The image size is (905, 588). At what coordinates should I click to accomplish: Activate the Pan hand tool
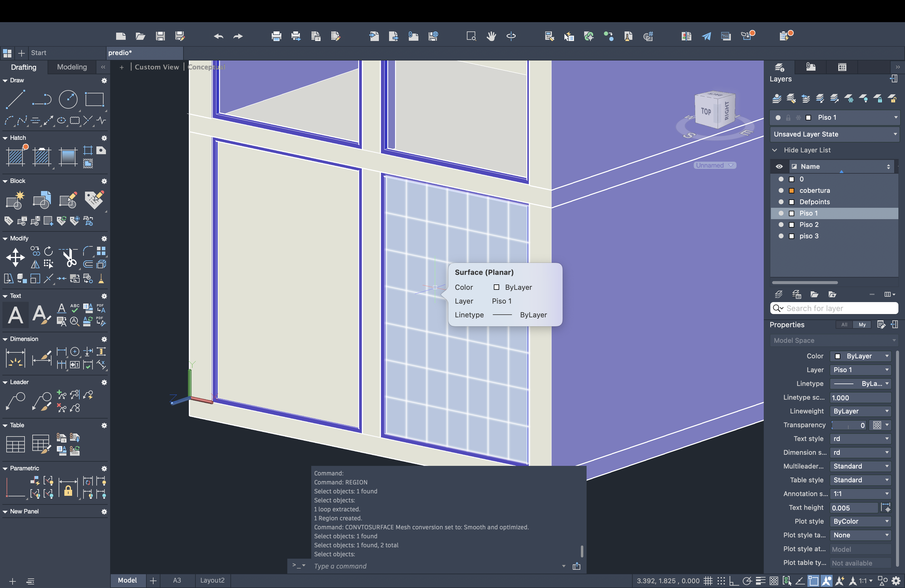[491, 36]
